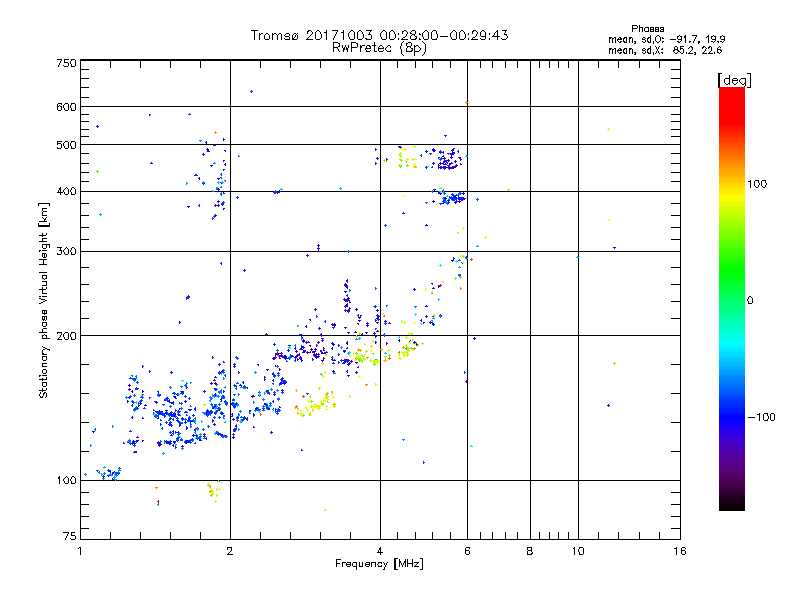The width and height of the screenshot is (800, 600).
Task: Click the 'mean, sd,X: 85.2, 22.6' line
Action: tap(665, 50)
